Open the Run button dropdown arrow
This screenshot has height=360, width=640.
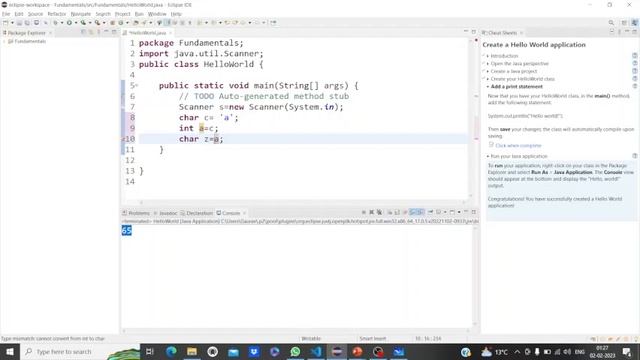[x=76, y=22]
